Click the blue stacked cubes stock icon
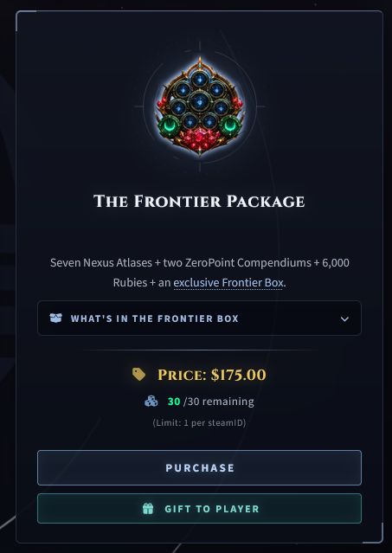The height and width of the screenshot is (553, 392). coord(151,402)
